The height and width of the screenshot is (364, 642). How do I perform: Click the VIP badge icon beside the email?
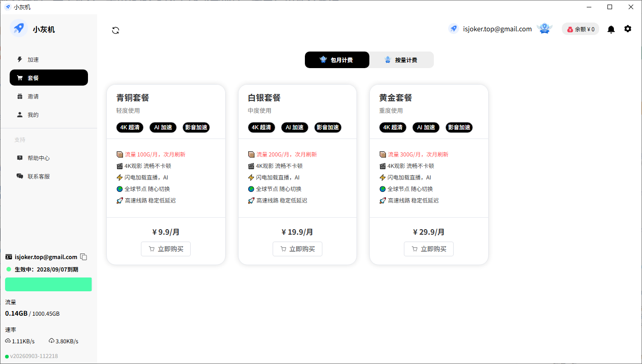[x=544, y=29]
